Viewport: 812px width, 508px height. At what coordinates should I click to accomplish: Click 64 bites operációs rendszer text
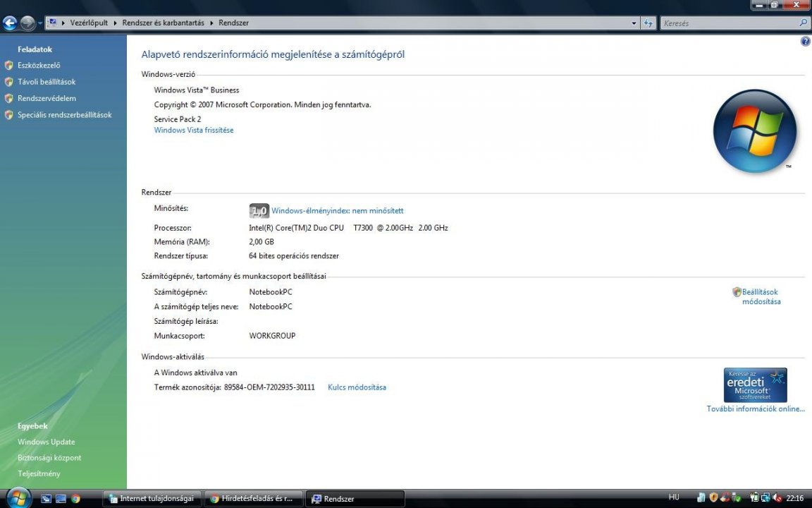point(294,256)
